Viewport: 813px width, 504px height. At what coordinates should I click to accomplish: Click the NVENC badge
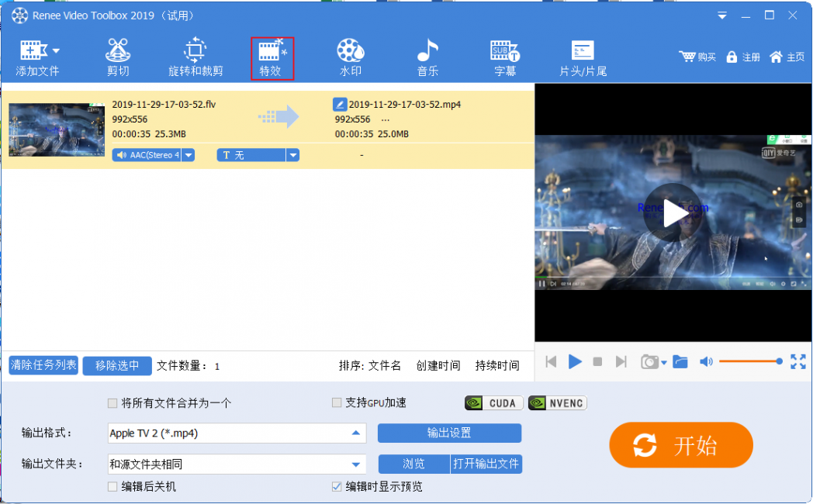pyautogui.click(x=557, y=403)
